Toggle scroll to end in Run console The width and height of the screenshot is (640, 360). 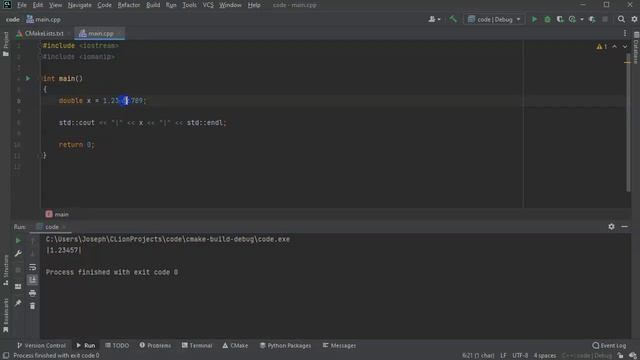(x=32, y=280)
